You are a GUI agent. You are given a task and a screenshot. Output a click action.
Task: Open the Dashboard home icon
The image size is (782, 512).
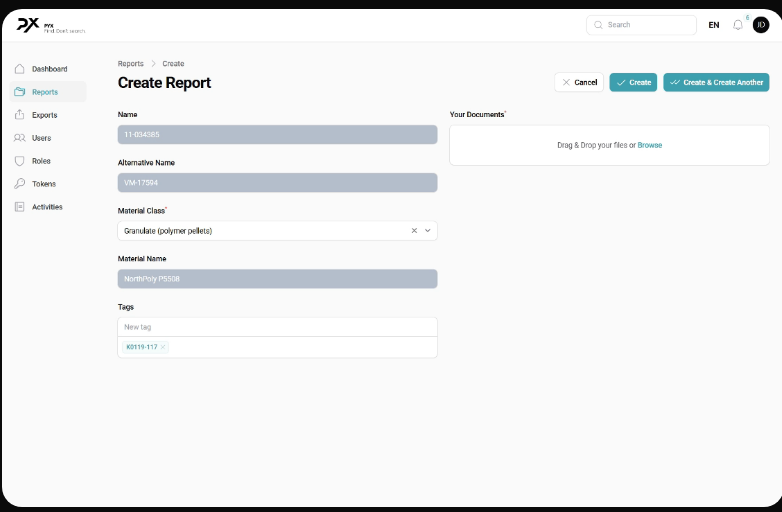point(19,69)
